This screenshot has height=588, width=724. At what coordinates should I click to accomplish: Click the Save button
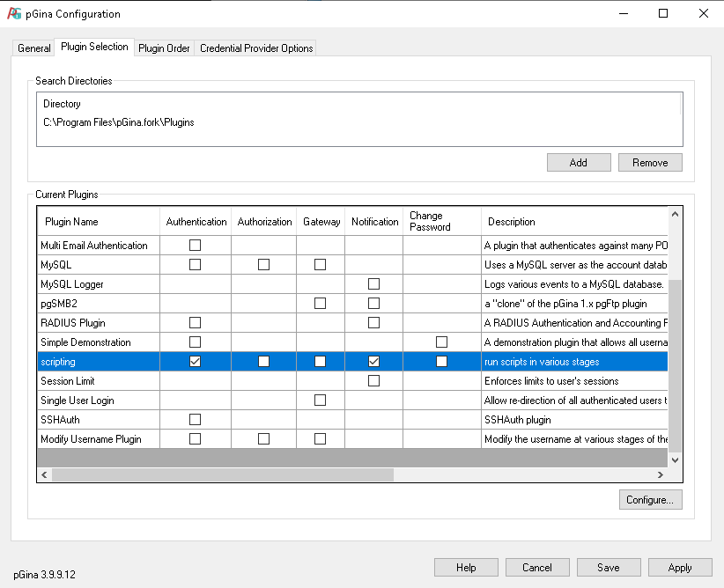(608, 568)
